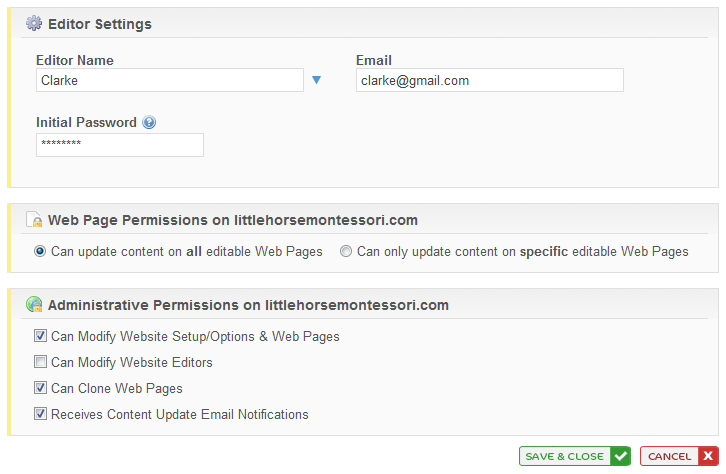
Task: Disable Receives Content Update Email Notifications
Action: point(40,413)
